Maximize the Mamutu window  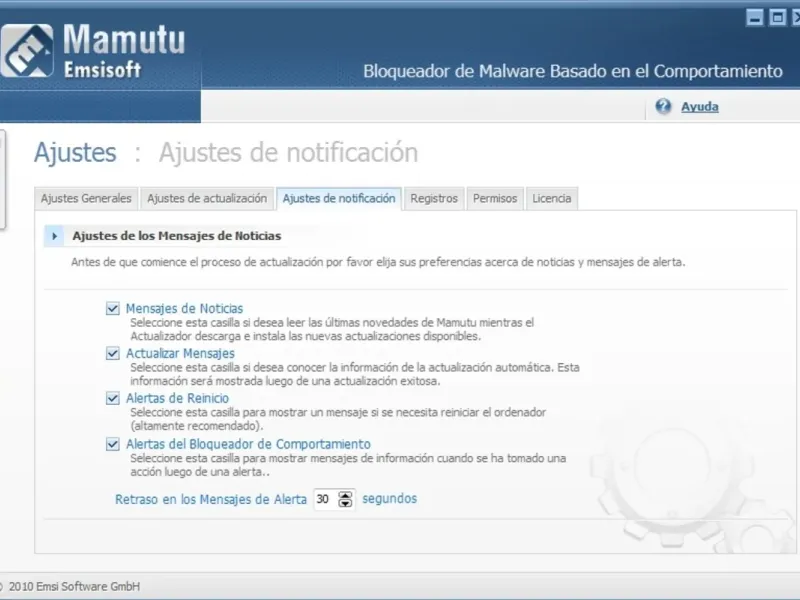(777, 18)
